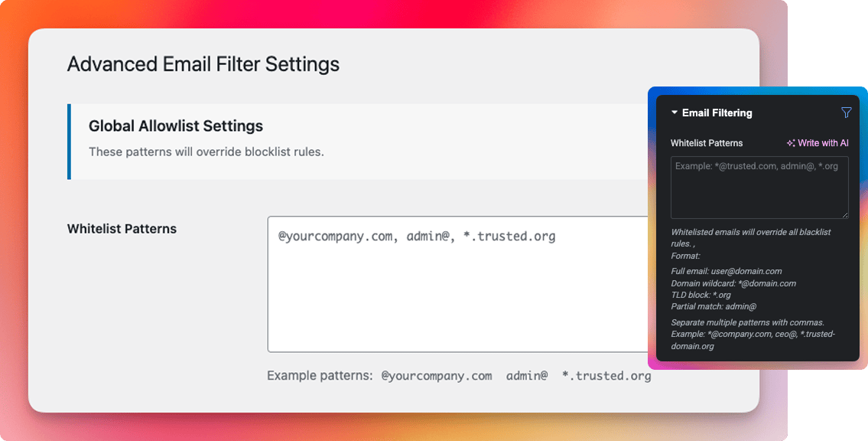Image resolution: width=868 pixels, height=441 pixels.
Task: Click the Advanced Email Filter Settings heading
Action: pyautogui.click(x=203, y=64)
